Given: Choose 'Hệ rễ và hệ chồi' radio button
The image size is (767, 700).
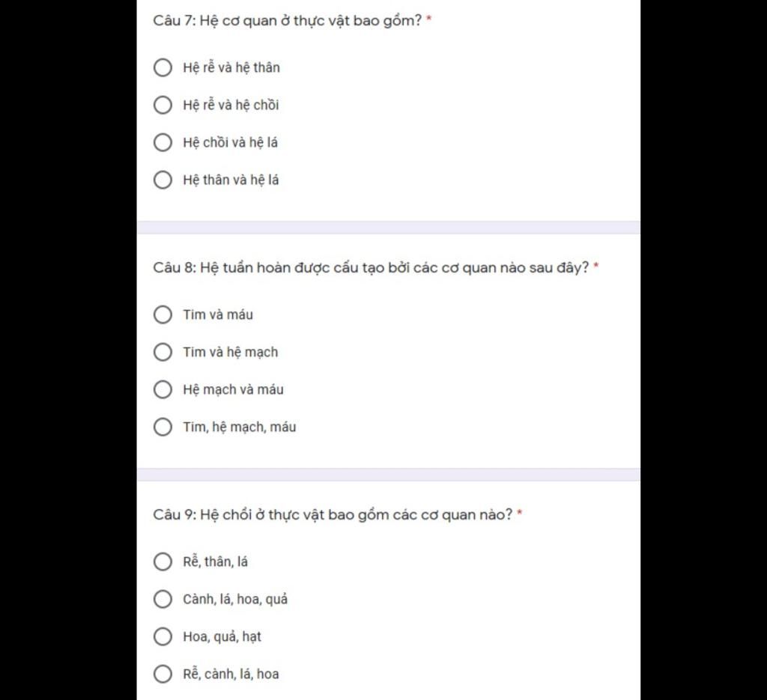Looking at the screenshot, I should point(163,105).
